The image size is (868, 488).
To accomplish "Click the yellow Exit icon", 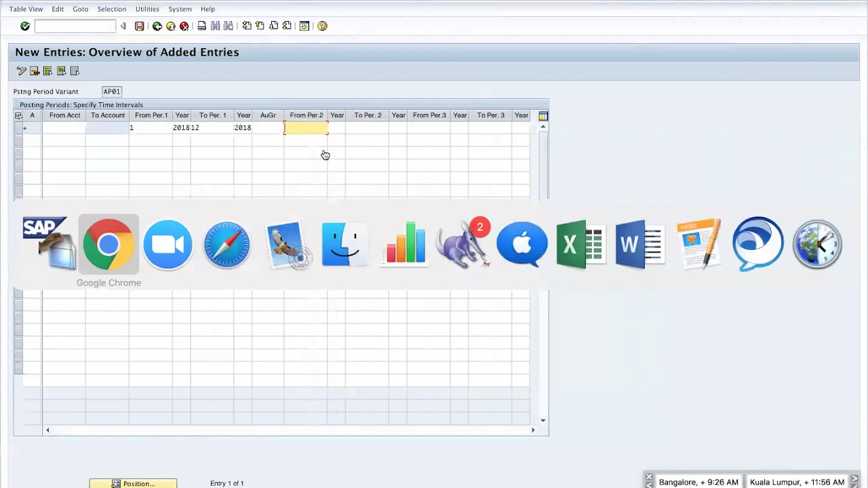I will click(171, 26).
